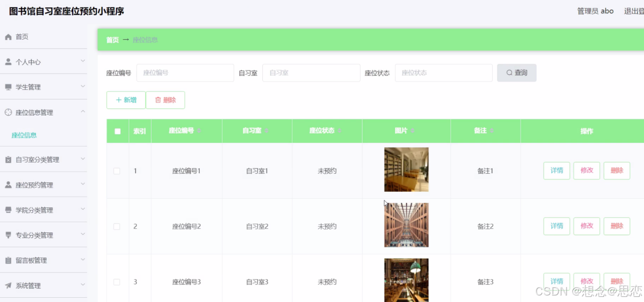
Task: Open the image thumbnail in row 座位编号3
Action: (x=406, y=280)
